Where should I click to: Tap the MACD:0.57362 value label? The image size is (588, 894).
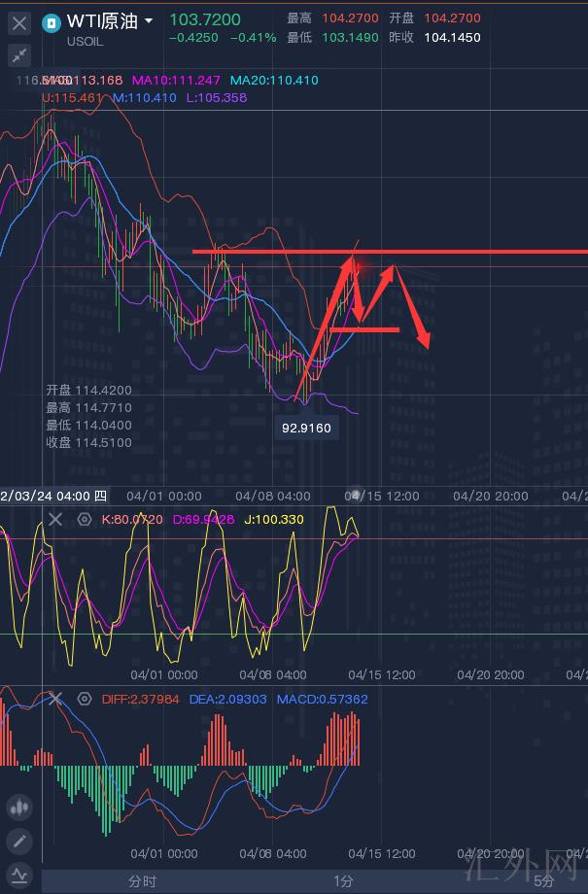323,699
